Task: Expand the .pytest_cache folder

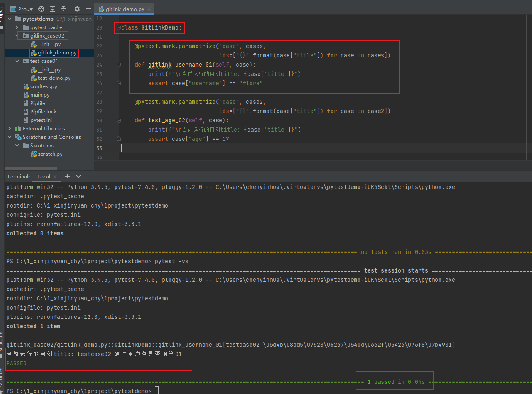Action: tap(17, 27)
